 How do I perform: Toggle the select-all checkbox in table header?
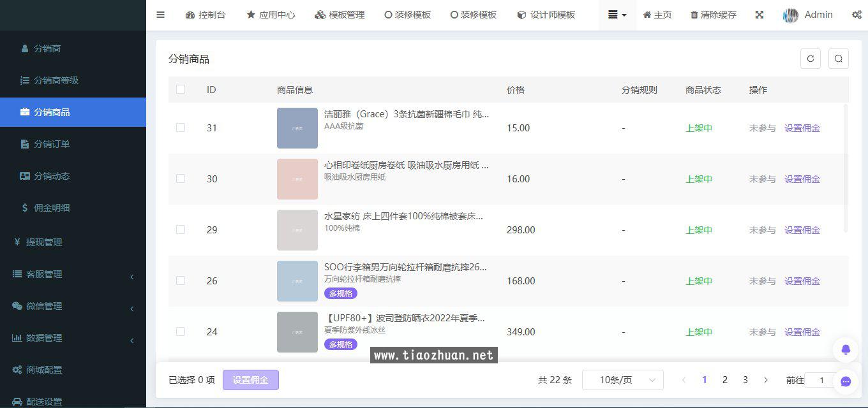[181, 89]
